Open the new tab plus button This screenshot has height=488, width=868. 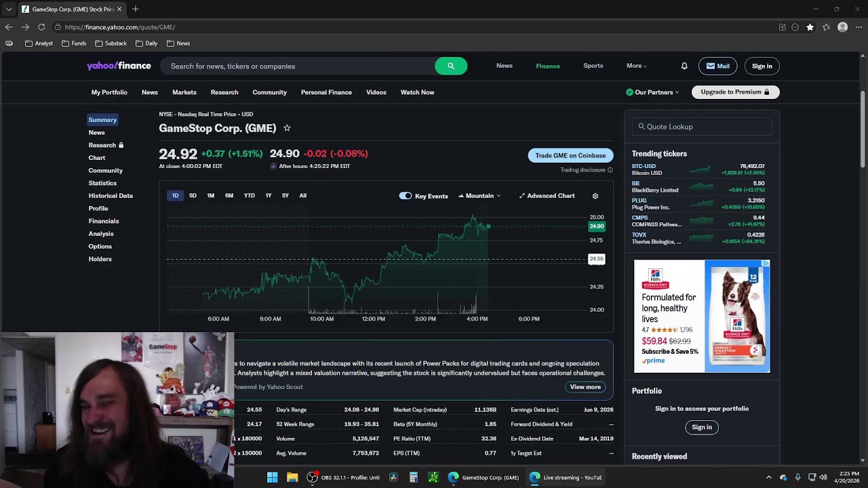(x=136, y=9)
